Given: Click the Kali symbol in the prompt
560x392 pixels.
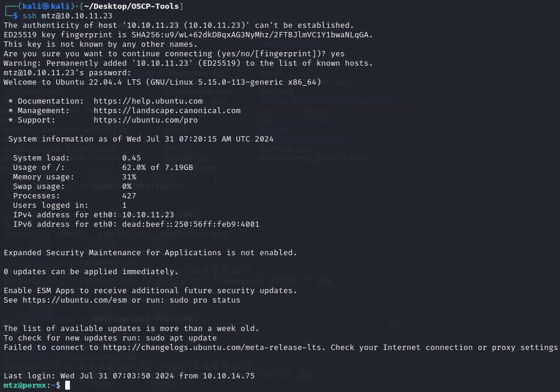Looking at the screenshot, I should coord(46,7).
